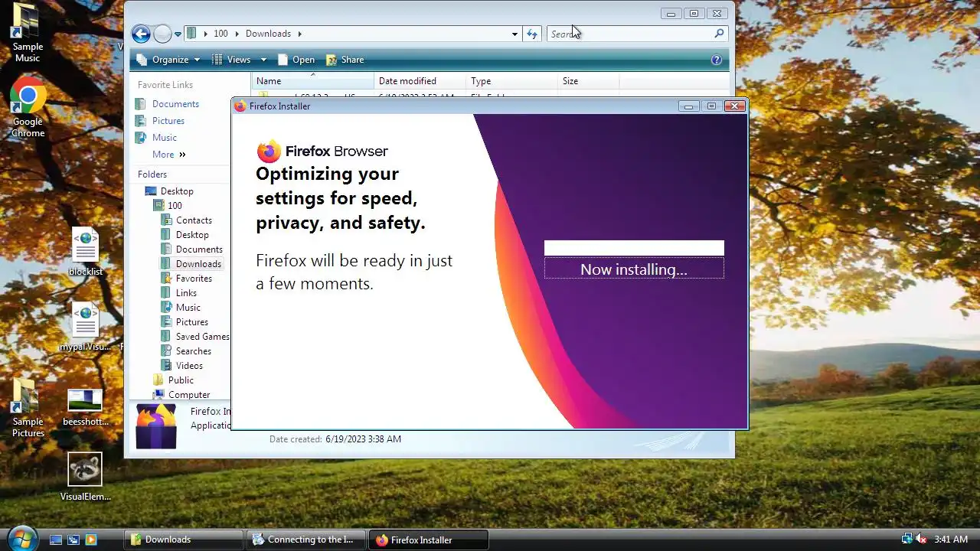This screenshot has width=980, height=551.
Task: Select Contacts folder in the tree
Action: (x=194, y=220)
